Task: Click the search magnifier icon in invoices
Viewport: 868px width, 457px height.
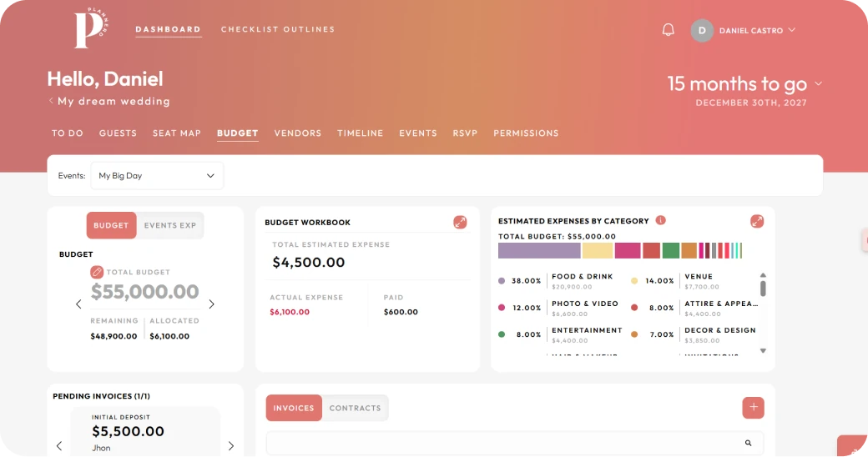Action: pyautogui.click(x=748, y=443)
